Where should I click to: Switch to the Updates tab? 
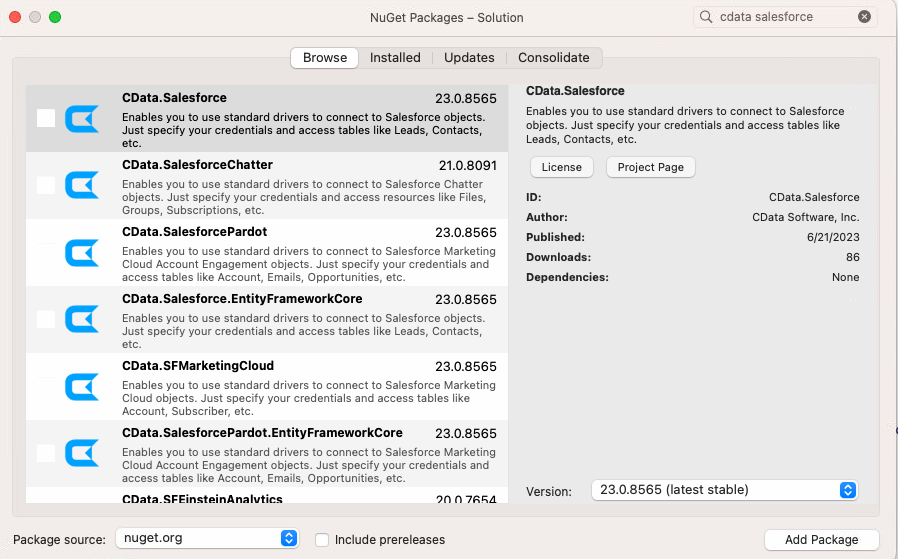point(469,58)
